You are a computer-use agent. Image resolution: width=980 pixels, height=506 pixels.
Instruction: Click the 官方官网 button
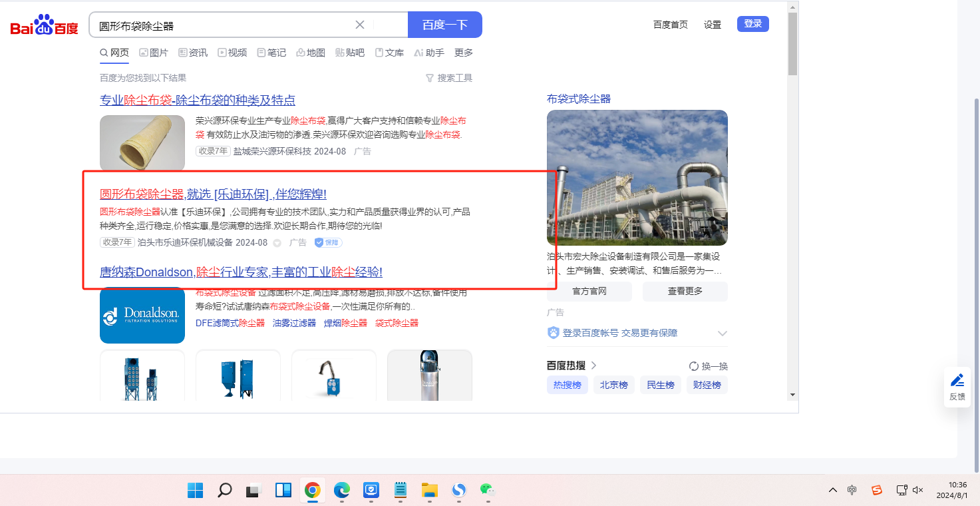(x=589, y=291)
